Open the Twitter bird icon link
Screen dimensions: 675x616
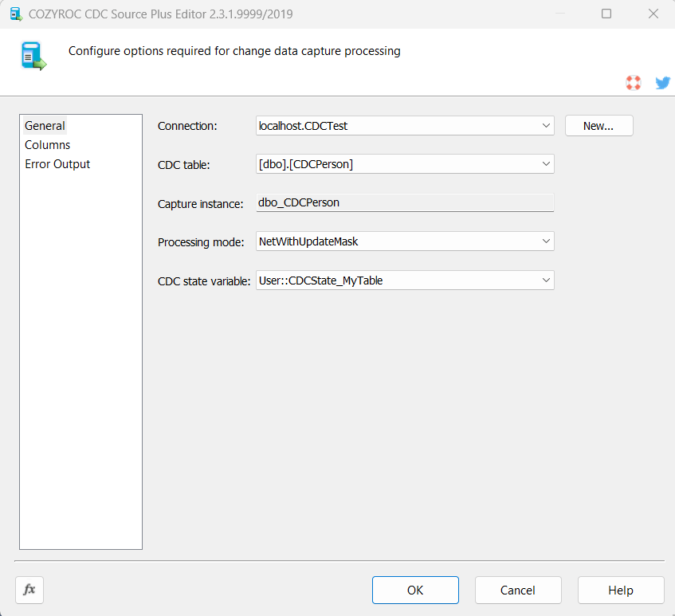pyautogui.click(x=662, y=82)
